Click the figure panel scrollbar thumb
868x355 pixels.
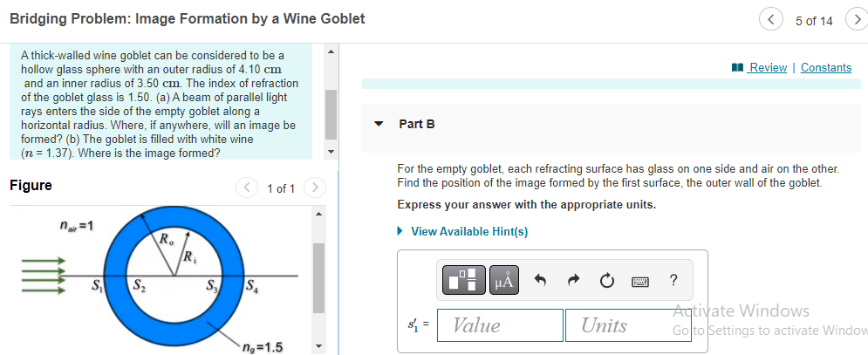tap(319, 278)
